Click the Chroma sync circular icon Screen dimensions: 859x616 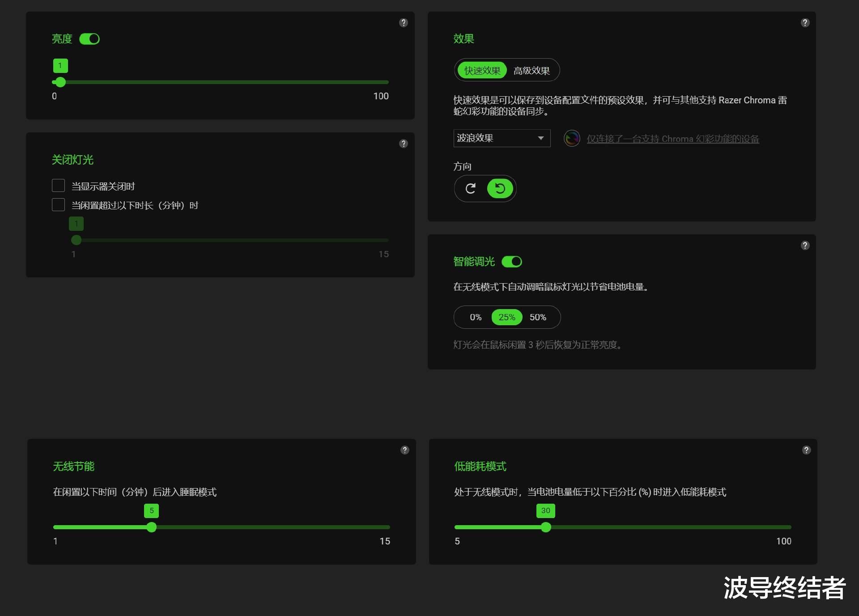(571, 138)
